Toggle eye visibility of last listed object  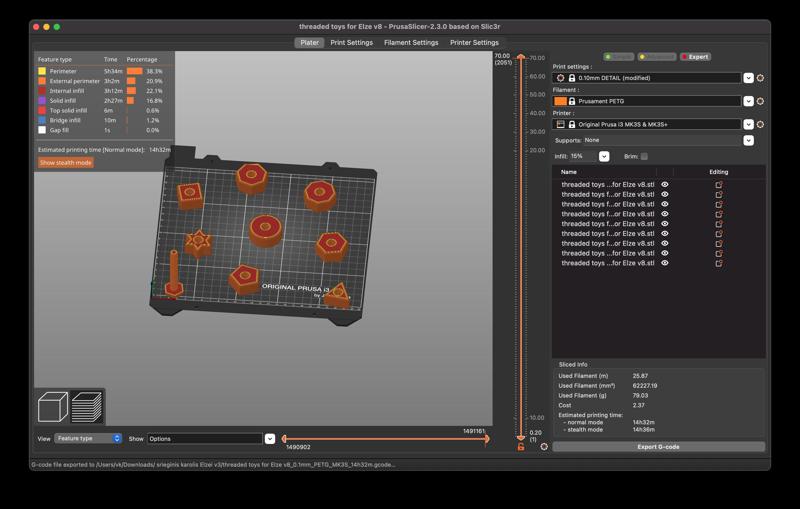(x=665, y=263)
